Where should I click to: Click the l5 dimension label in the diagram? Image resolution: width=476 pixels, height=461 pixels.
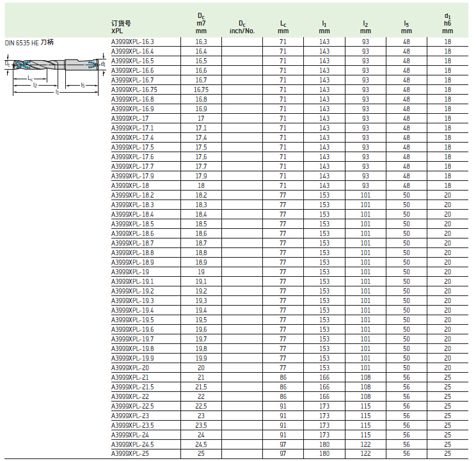point(82,84)
